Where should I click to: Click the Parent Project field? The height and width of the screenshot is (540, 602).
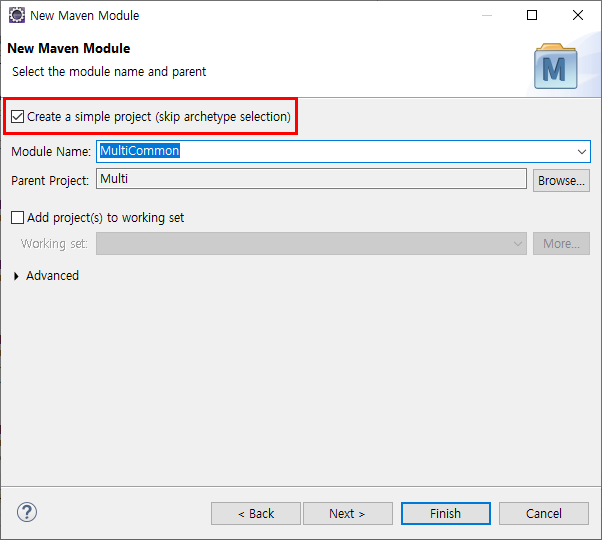(311, 179)
